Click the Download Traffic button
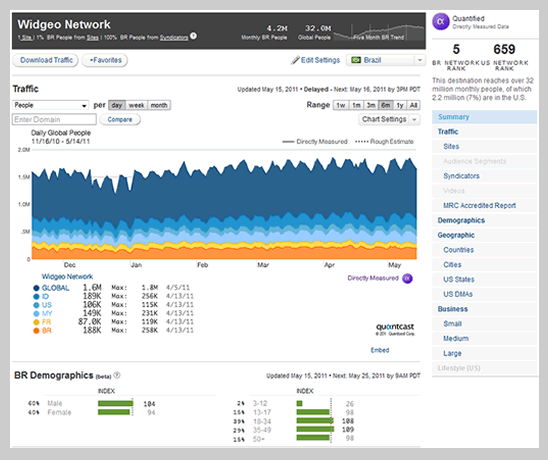 [x=45, y=60]
